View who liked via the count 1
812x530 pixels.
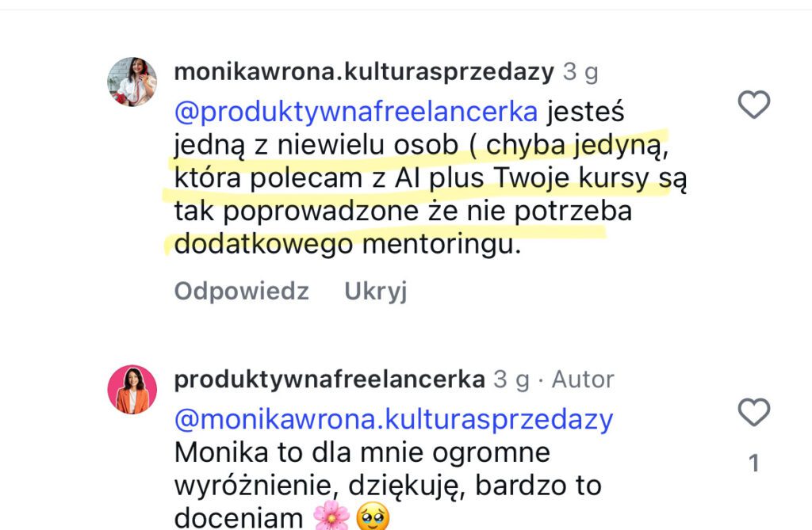coord(754,463)
